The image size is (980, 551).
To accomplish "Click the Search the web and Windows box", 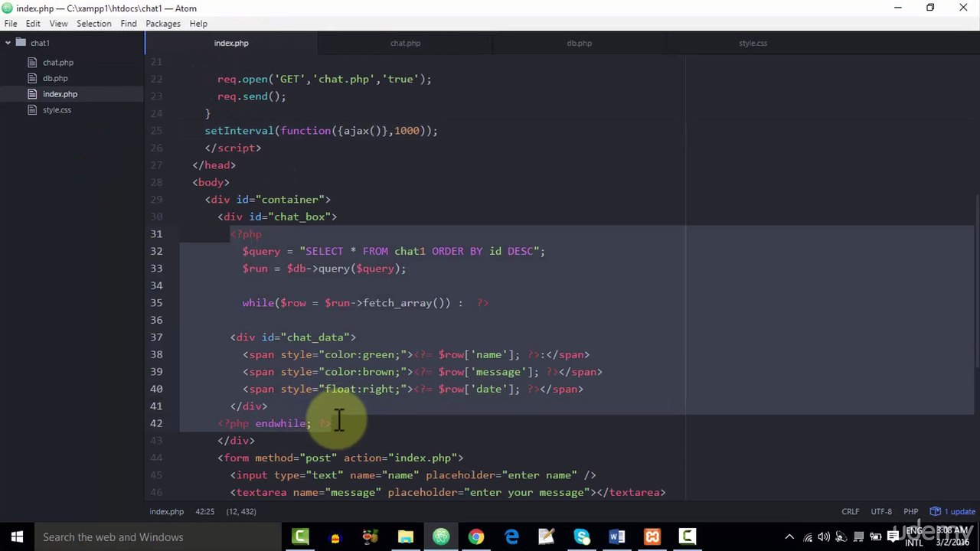I will coord(158,536).
